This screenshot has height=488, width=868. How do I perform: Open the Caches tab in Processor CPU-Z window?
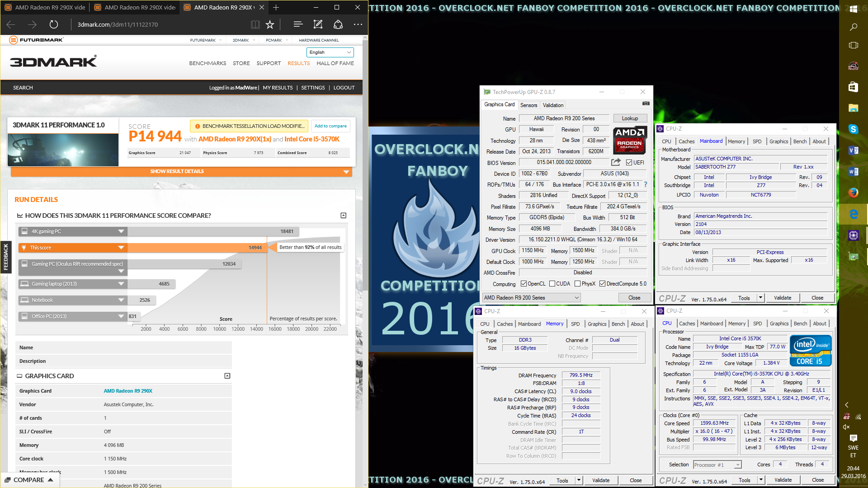pyautogui.click(x=687, y=324)
